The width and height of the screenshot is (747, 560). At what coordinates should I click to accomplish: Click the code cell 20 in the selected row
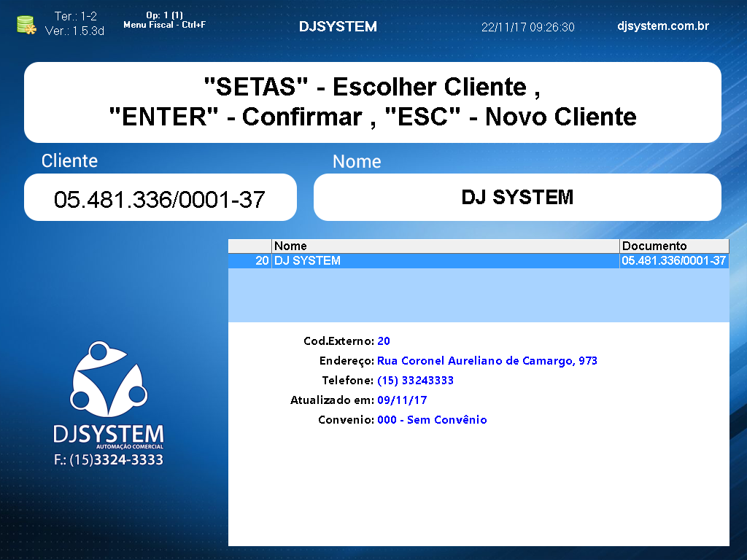click(250, 260)
